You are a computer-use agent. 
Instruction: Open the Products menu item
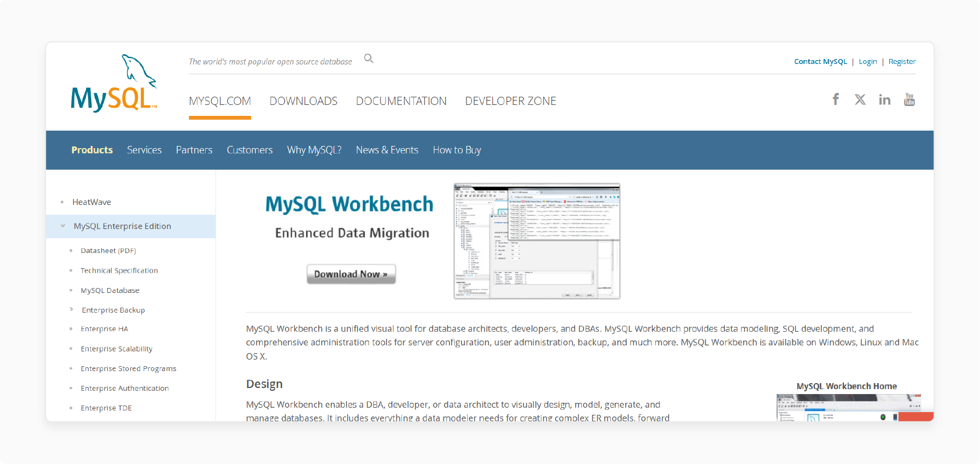click(x=92, y=150)
